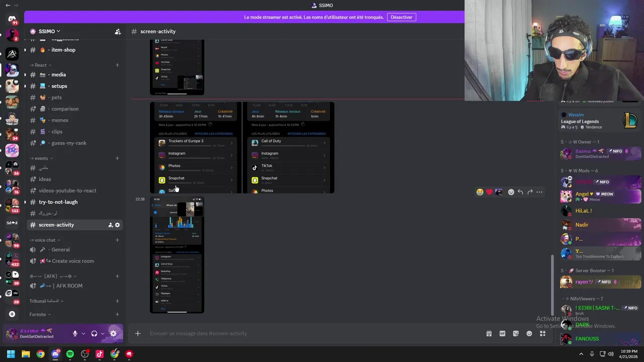Add channel to Tribunal category

[x=117, y=301]
